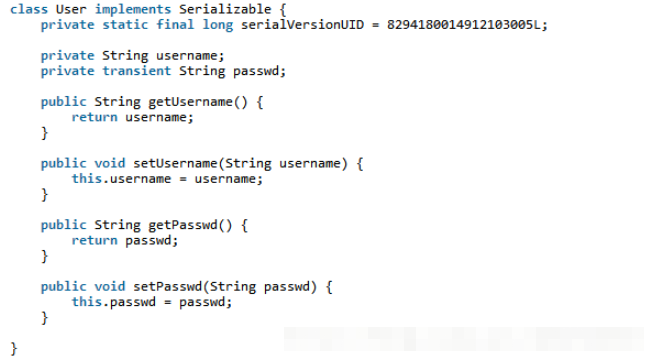Click the transient keyword
The height and width of the screenshot is (362, 648).
[x=136, y=71]
